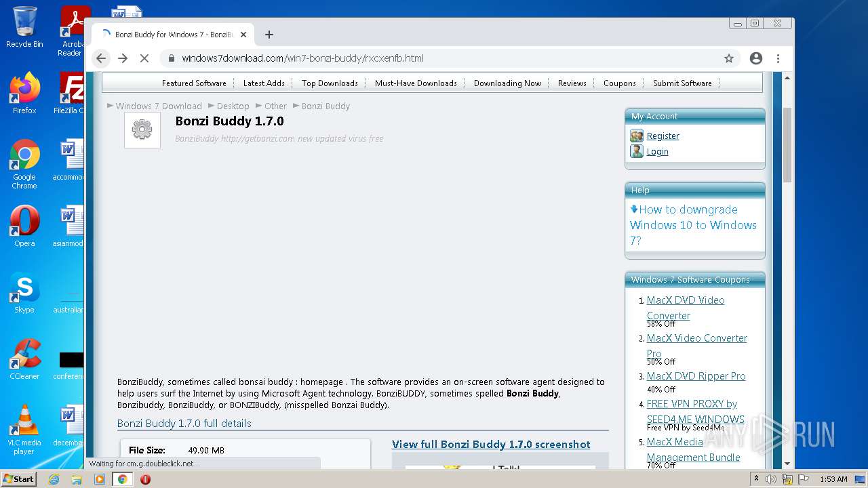Screen dimensions: 868x488
Task: Open the Featured Software menu item
Action: [194, 83]
